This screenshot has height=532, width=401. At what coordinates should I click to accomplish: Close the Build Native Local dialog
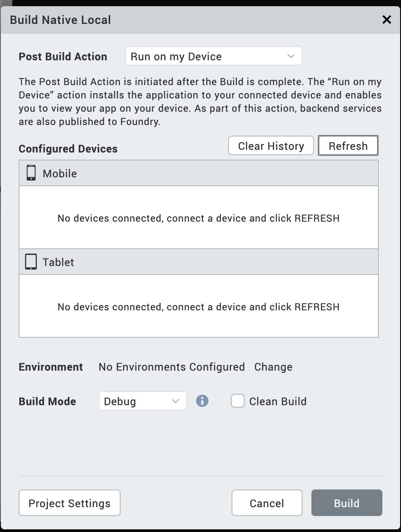click(x=387, y=20)
